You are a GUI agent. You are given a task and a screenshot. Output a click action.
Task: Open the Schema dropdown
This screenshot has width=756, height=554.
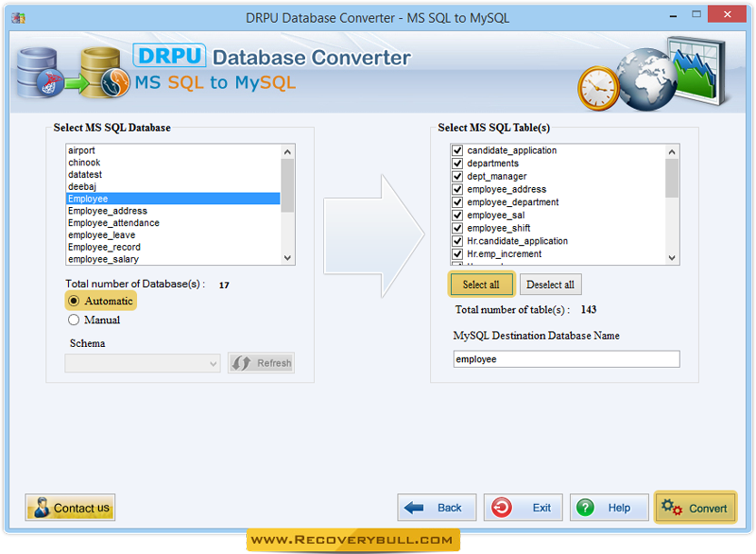click(x=142, y=363)
